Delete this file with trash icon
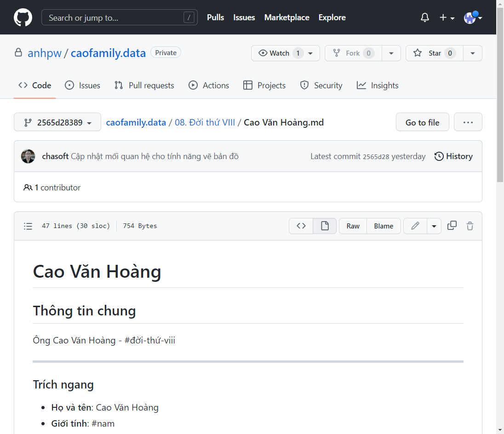 tap(470, 226)
